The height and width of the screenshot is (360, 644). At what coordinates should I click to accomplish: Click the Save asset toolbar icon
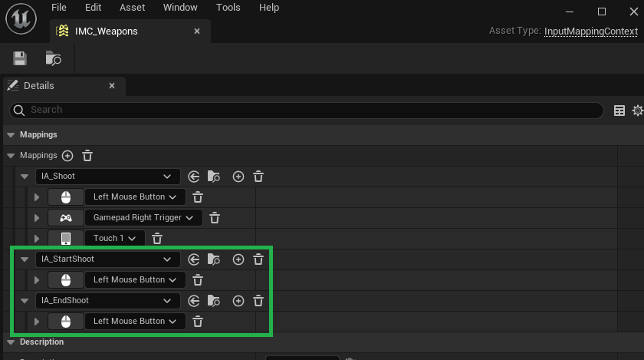[20, 58]
